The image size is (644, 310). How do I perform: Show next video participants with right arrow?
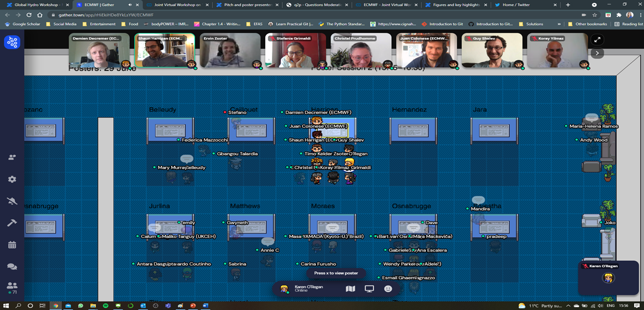click(597, 53)
